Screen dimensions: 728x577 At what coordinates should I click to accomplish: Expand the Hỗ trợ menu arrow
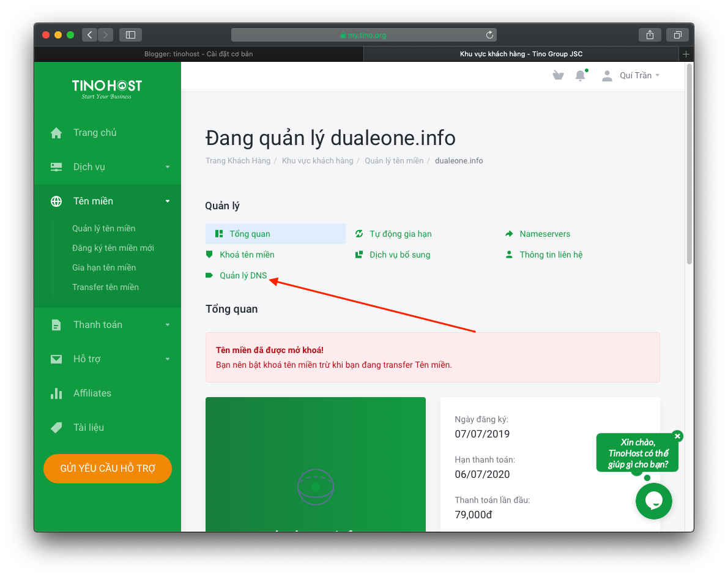click(x=168, y=359)
